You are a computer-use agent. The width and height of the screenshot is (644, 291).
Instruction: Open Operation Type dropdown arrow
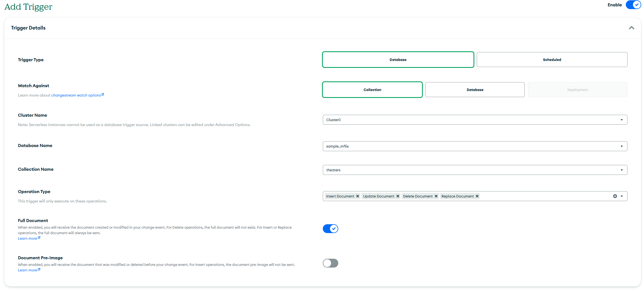pyautogui.click(x=622, y=196)
